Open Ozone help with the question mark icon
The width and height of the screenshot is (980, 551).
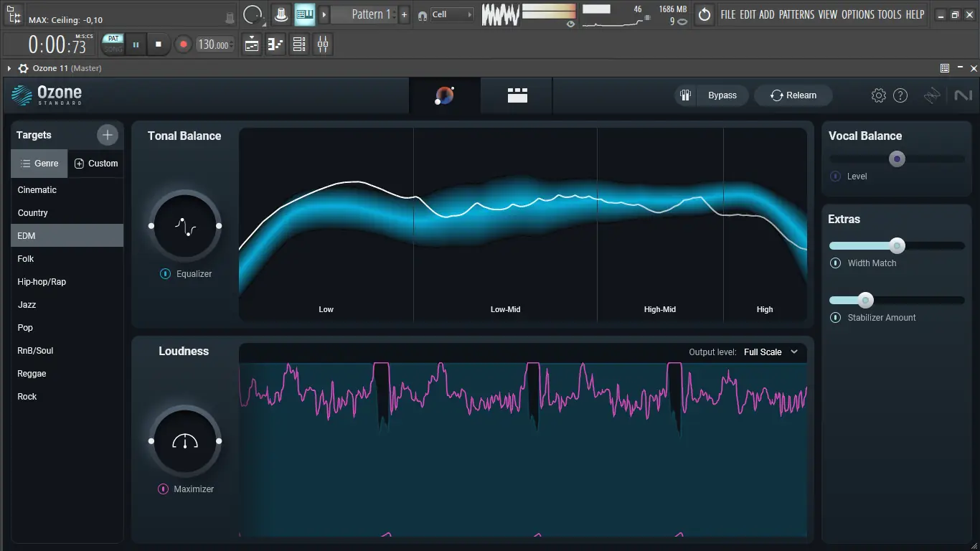pos(900,95)
